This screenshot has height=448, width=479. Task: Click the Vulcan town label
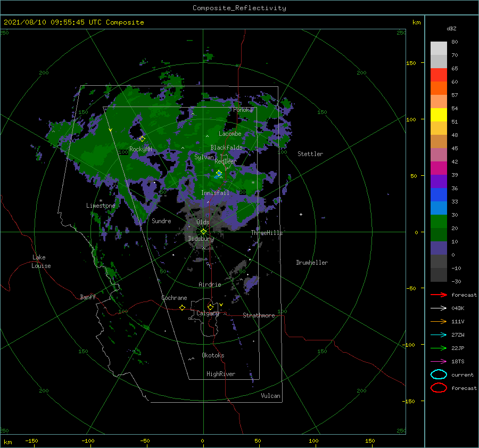[270, 396]
